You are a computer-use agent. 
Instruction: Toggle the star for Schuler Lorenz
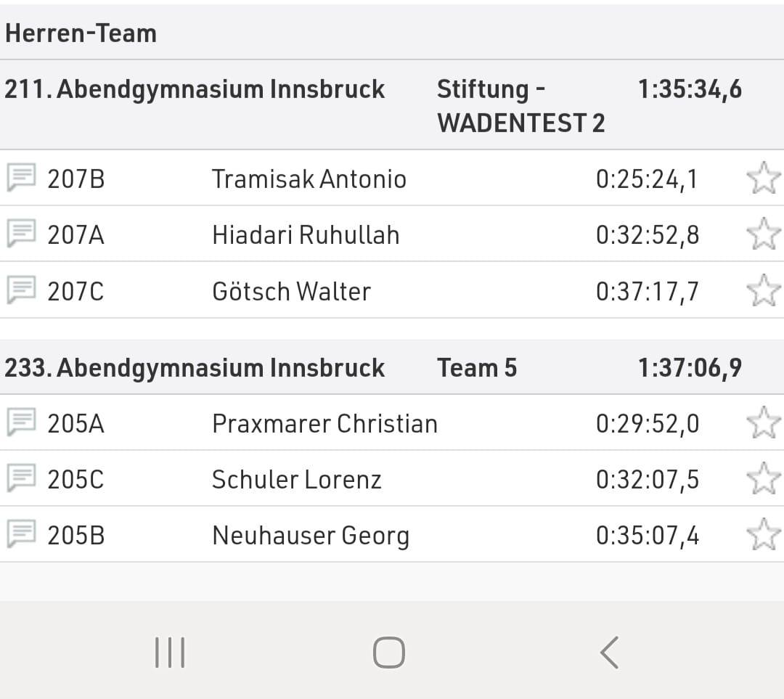[x=763, y=478]
